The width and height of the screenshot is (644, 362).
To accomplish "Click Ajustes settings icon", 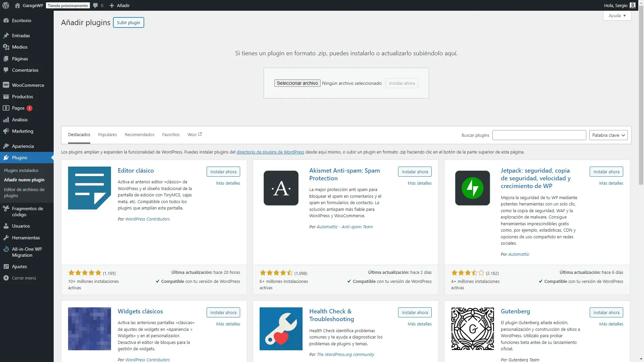I will tap(6, 266).
